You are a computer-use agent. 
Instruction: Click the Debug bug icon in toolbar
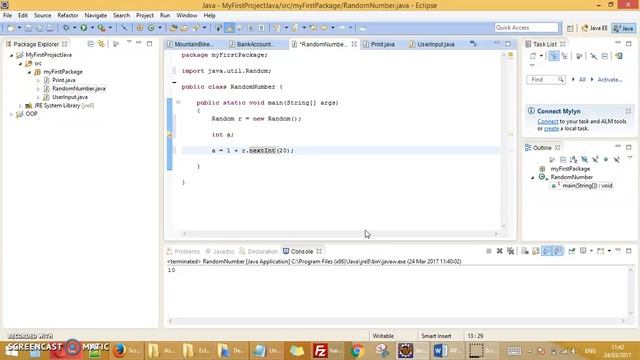[66, 28]
